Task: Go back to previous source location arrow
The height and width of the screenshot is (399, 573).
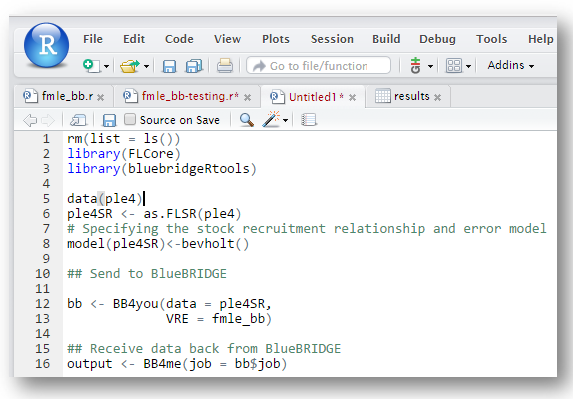Action: point(30,120)
